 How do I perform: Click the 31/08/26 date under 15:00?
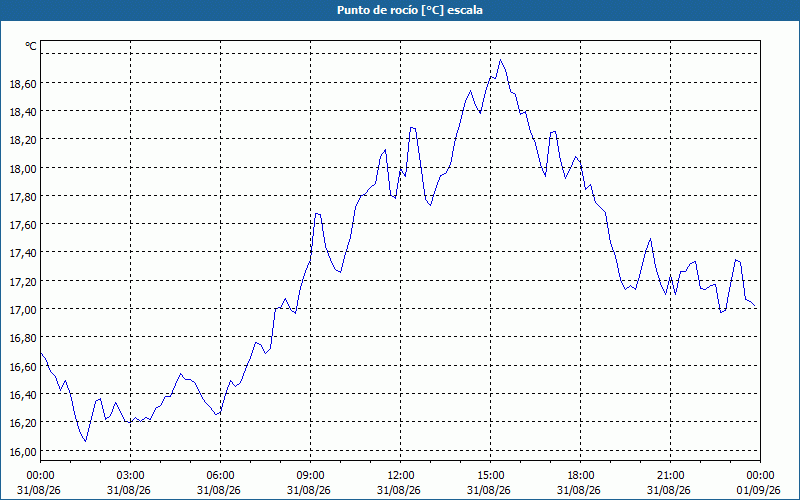pyautogui.click(x=489, y=490)
